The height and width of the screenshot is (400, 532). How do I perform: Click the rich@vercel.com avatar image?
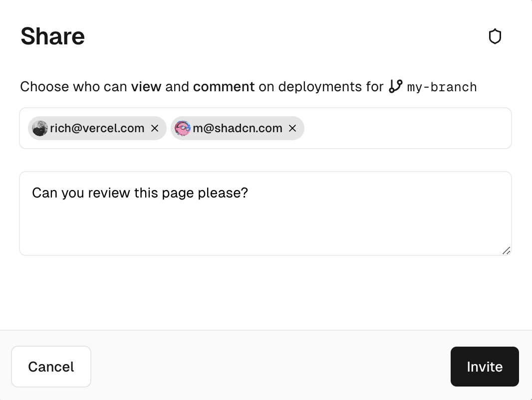[40, 129]
